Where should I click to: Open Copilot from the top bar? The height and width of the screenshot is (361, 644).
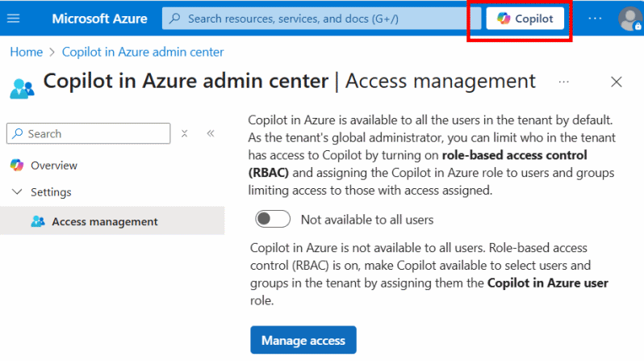click(525, 19)
